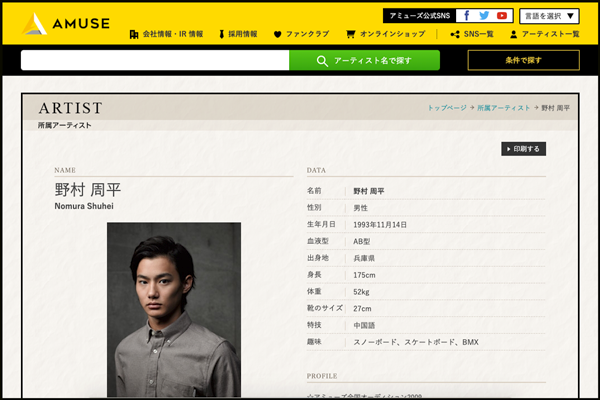Open the official YouTube channel icon

point(502,16)
